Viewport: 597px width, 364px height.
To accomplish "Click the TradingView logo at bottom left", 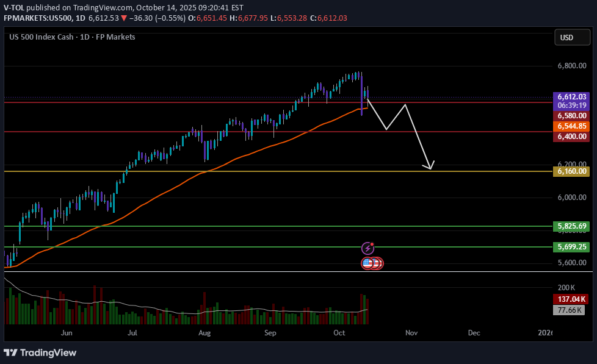I will coord(40,352).
